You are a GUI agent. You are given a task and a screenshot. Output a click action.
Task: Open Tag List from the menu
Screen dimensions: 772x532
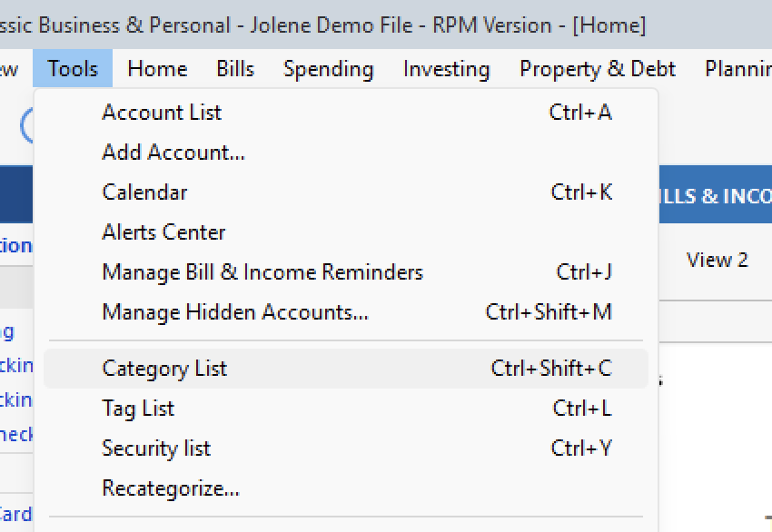coord(138,409)
